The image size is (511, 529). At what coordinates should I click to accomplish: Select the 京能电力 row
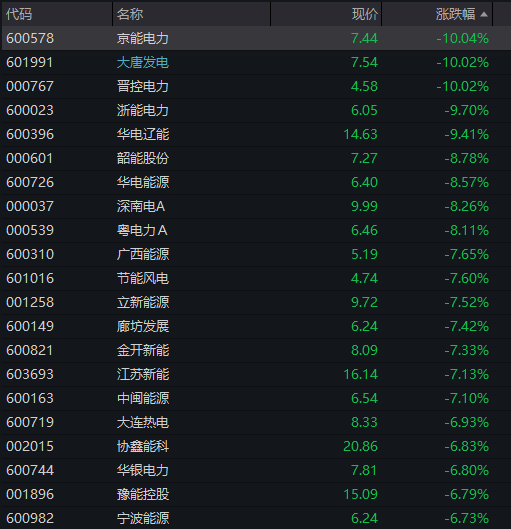pos(256,38)
